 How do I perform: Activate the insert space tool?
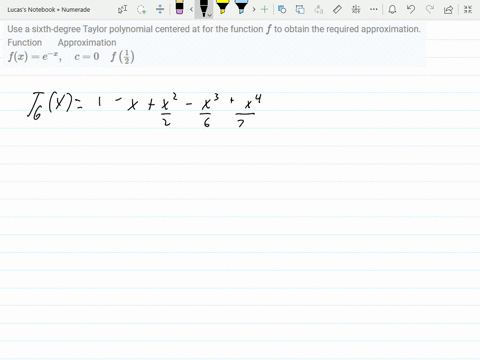click(x=160, y=9)
